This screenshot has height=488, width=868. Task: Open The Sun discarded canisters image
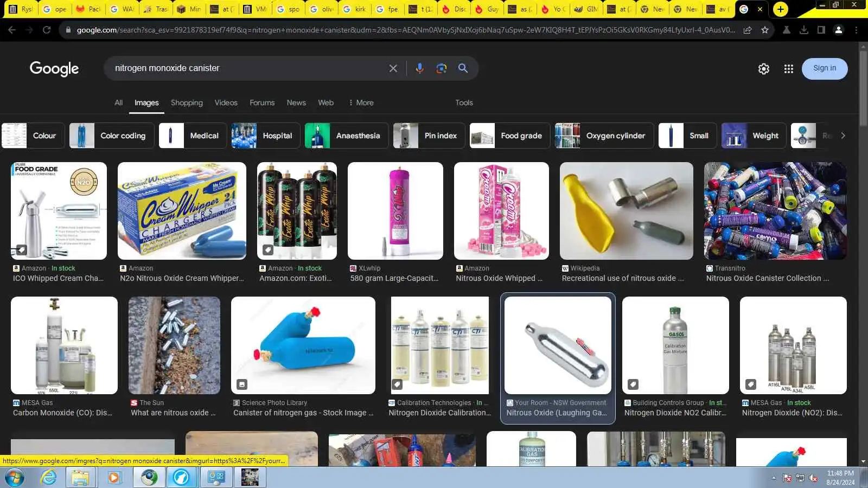[x=174, y=345]
